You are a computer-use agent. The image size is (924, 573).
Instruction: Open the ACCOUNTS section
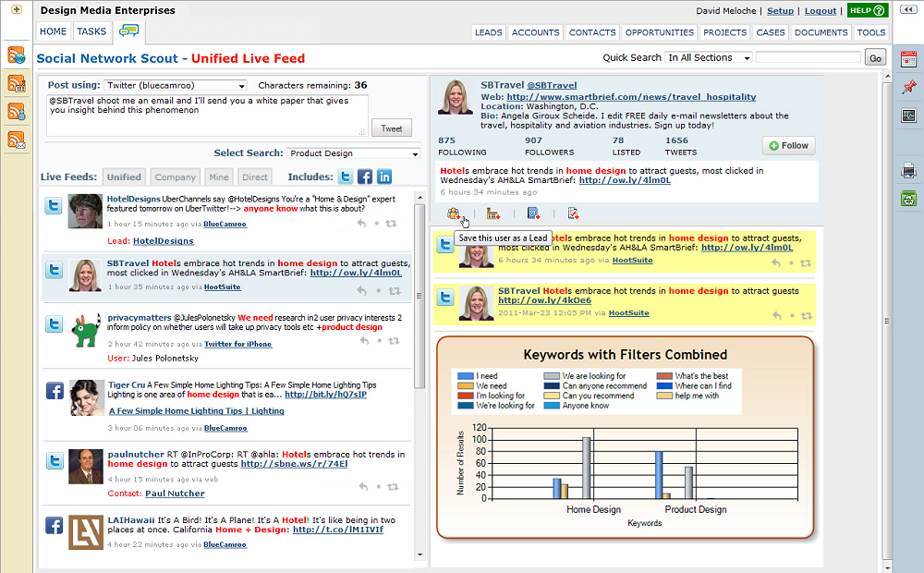(536, 32)
